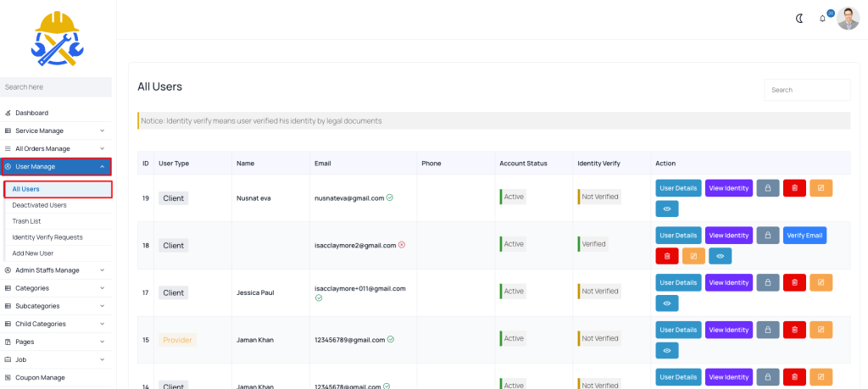868x389 pixels.
Task: Click verified check icon beside nusnateva@gmail.com
Action: [390, 197]
